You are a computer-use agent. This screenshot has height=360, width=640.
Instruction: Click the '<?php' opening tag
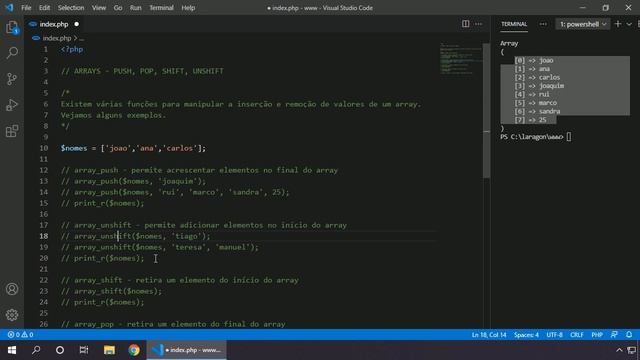72,49
